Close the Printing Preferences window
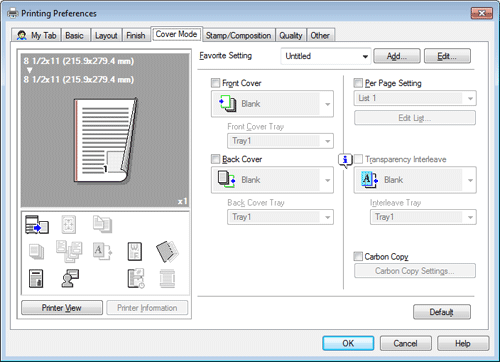Screen dimensions: 500x362 481,13
